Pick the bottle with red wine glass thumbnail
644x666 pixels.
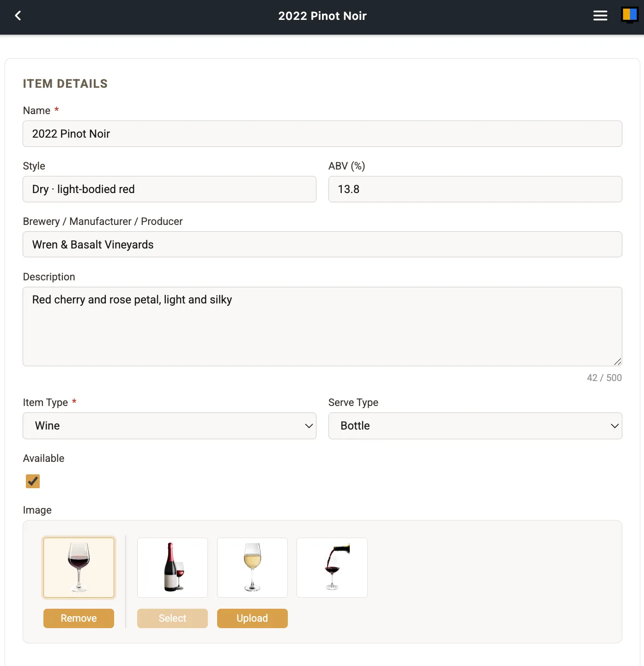click(172, 568)
